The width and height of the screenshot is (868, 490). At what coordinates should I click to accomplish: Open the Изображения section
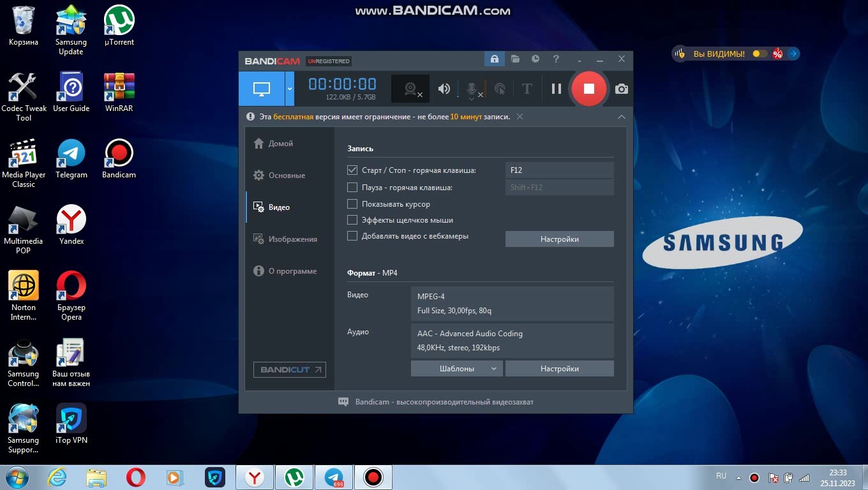point(292,239)
